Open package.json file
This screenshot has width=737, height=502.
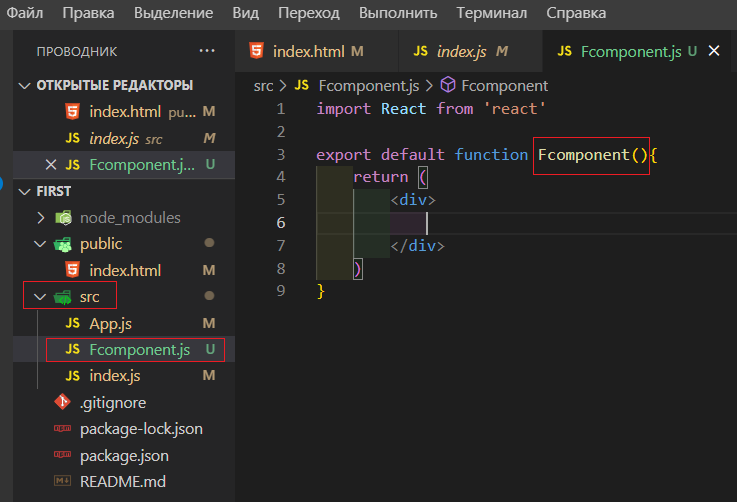[124, 455]
